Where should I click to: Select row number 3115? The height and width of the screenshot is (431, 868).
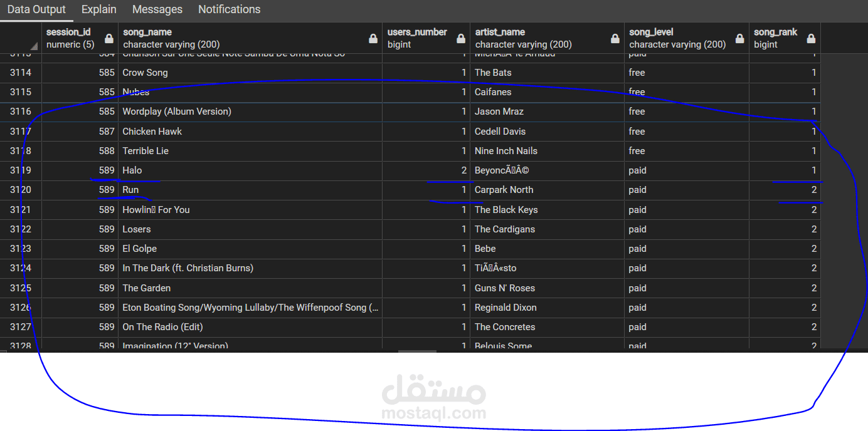tap(21, 92)
